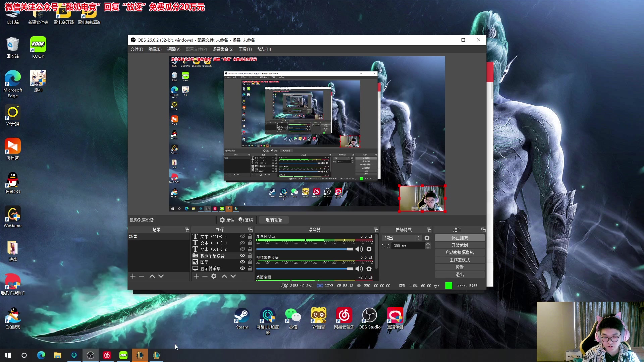Hide the 图像 source
Screen dimensions: 644x362
click(242, 262)
